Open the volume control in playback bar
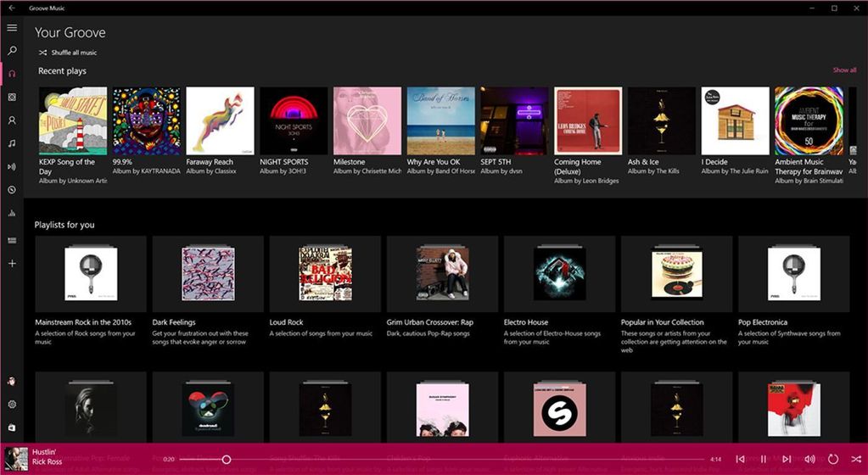 pos(809,459)
